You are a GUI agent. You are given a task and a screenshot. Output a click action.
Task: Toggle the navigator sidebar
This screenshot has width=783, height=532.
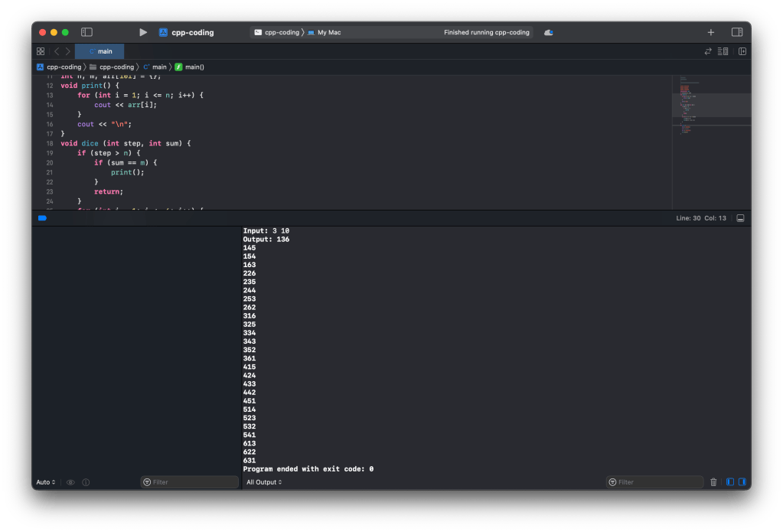[86, 32]
